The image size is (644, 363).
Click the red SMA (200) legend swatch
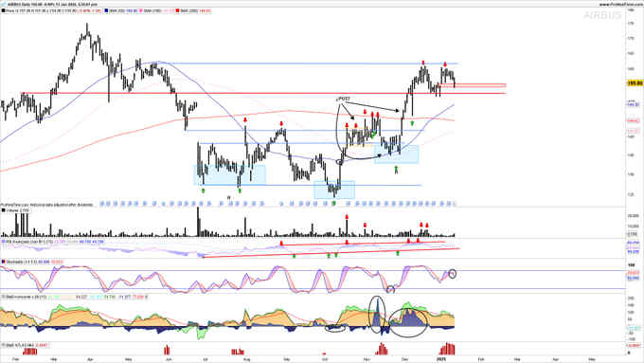pos(177,10)
